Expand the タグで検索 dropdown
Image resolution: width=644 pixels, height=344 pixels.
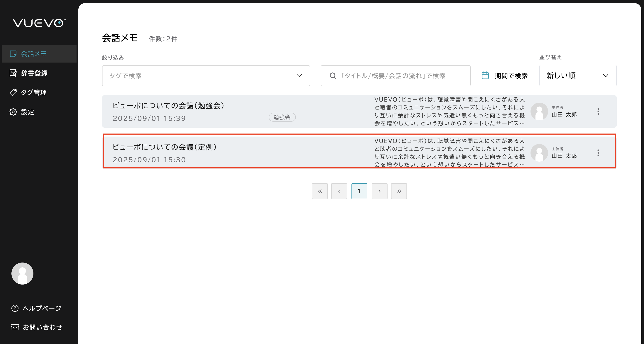pos(206,76)
